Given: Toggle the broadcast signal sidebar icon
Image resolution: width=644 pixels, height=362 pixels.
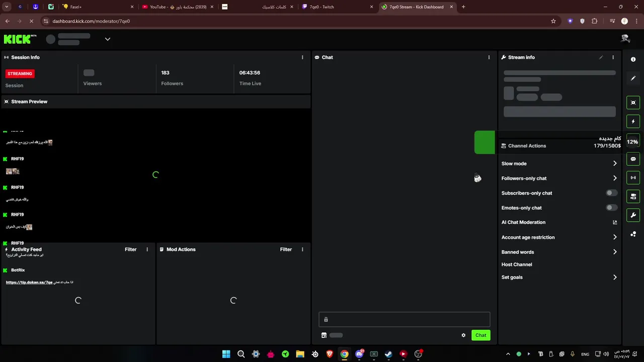Looking at the screenshot, I should 633,177.
